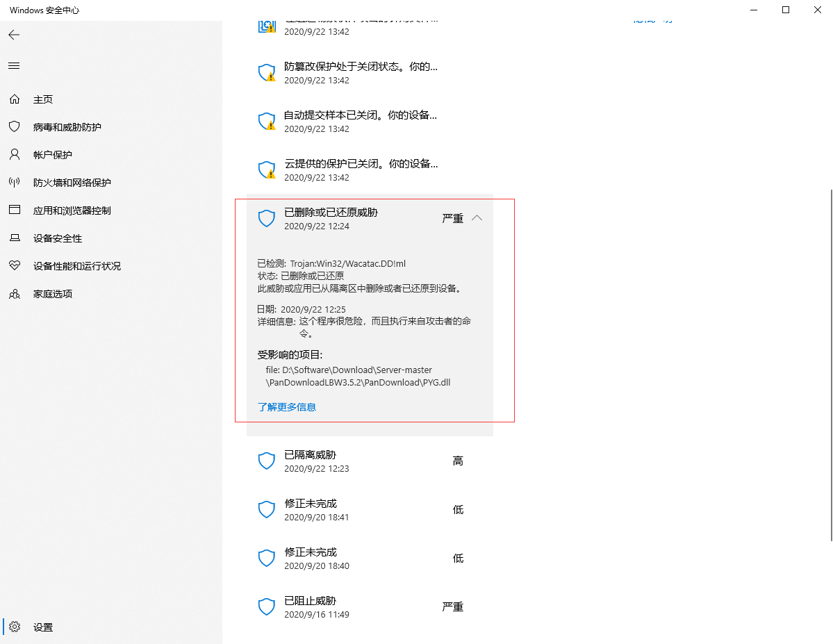The width and height of the screenshot is (833, 644).
Task: Open the hamburger navigation menu
Action: pyautogui.click(x=13, y=65)
